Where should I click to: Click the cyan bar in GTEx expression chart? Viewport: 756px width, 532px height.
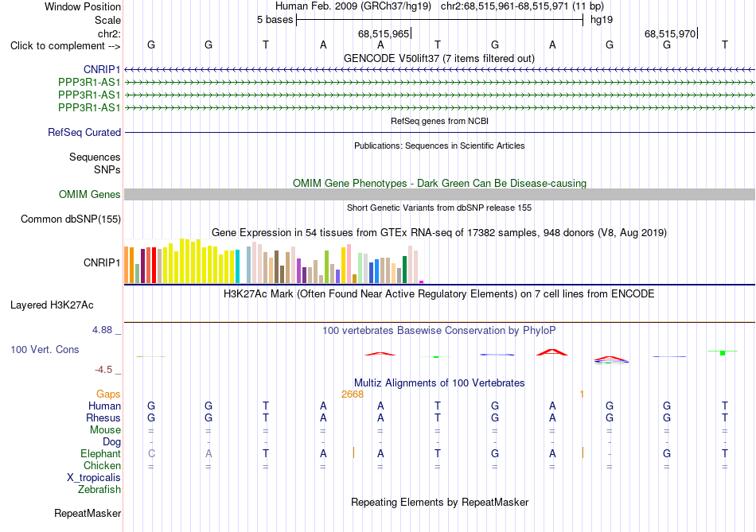(238, 266)
